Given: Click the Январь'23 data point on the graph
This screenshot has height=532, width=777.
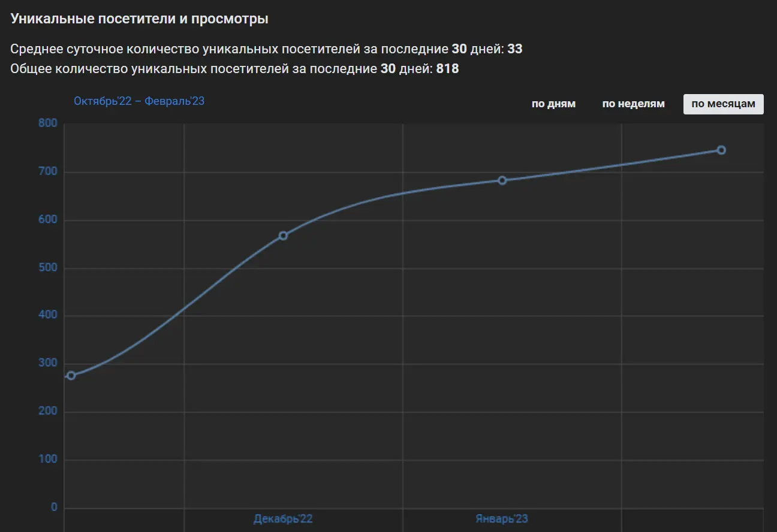Looking at the screenshot, I should click(502, 180).
